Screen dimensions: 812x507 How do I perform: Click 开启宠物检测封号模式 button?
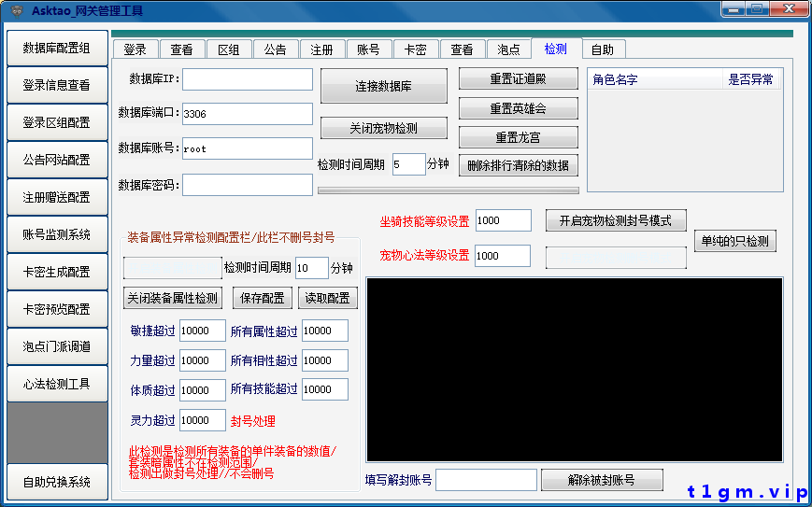point(617,220)
